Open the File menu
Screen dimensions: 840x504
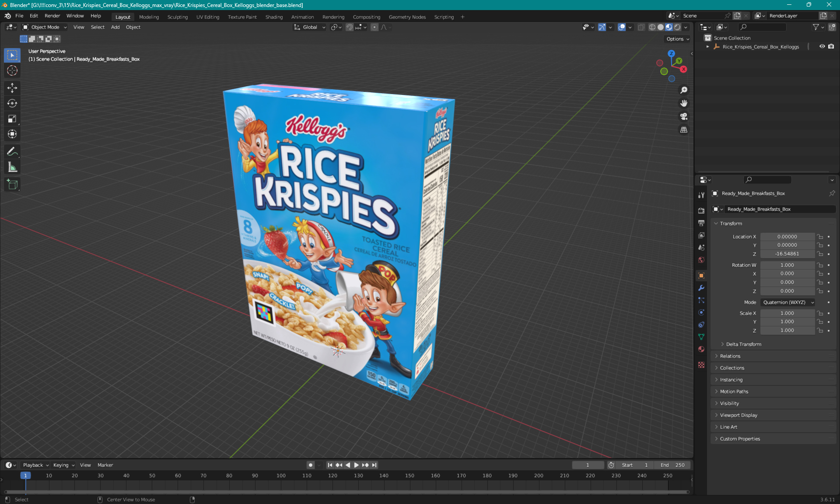point(19,16)
